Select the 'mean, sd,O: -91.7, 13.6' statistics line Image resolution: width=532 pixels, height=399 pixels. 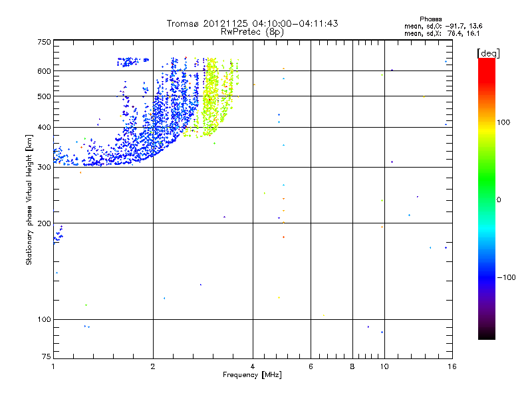point(443,26)
